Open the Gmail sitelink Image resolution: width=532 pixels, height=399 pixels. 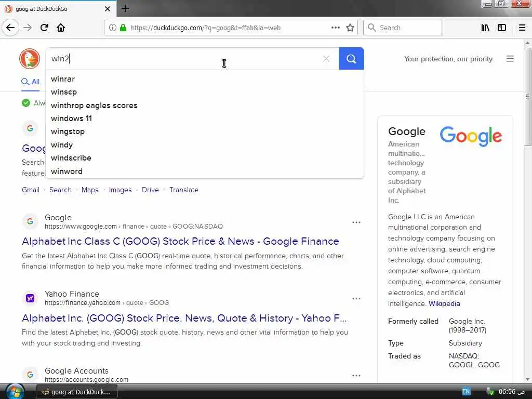coord(31,190)
